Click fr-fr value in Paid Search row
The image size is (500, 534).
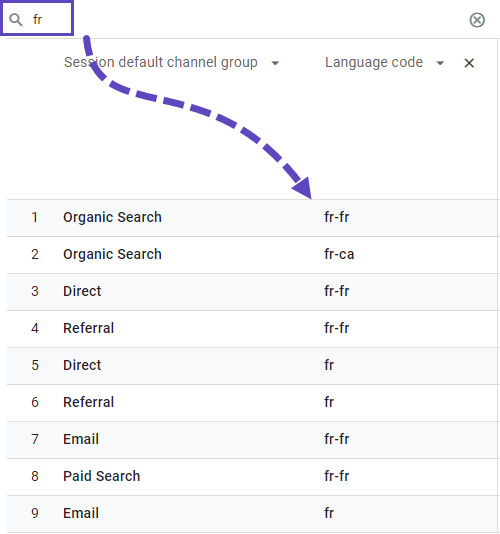(337, 476)
